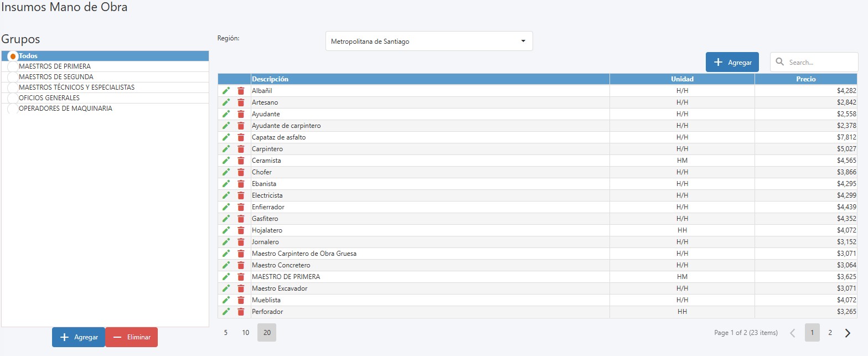The width and height of the screenshot is (868, 356).
Task: Delete the Carpintero row using trash icon
Action: pos(241,149)
